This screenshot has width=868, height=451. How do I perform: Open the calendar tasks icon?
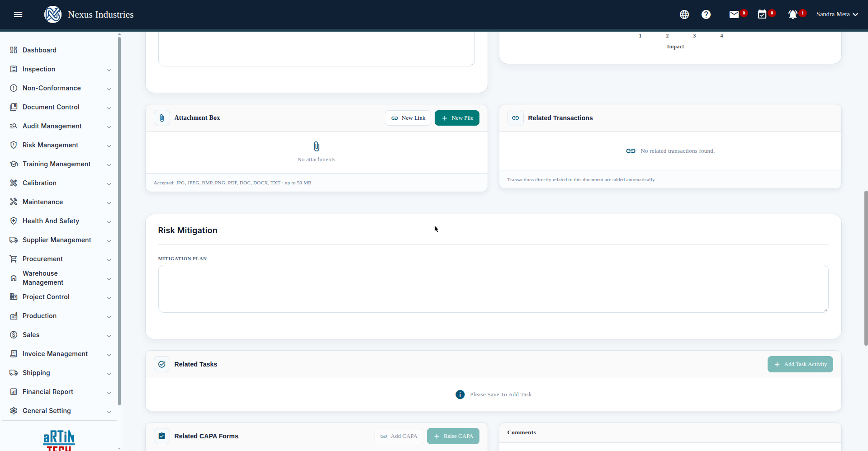[762, 14]
